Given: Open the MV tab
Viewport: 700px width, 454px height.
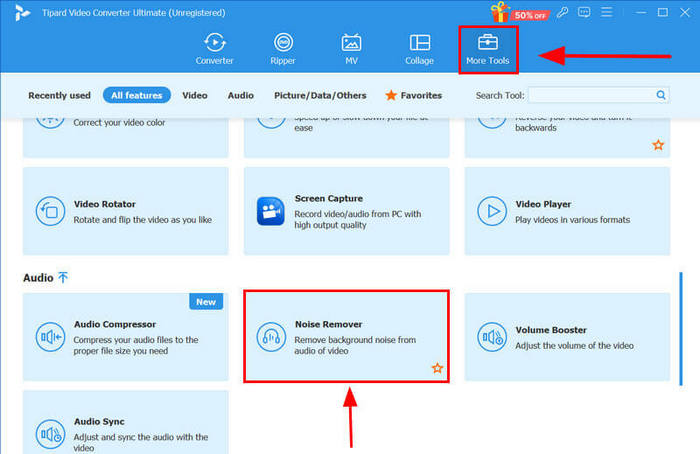Looking at the screenshot, I should [x=351, y=49].
